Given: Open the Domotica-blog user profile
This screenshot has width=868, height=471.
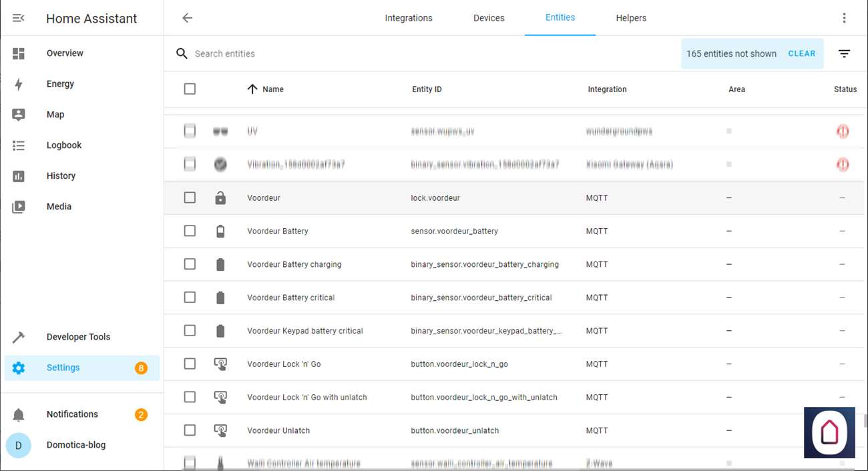Looking at the screenshot, I should point(75,445).
